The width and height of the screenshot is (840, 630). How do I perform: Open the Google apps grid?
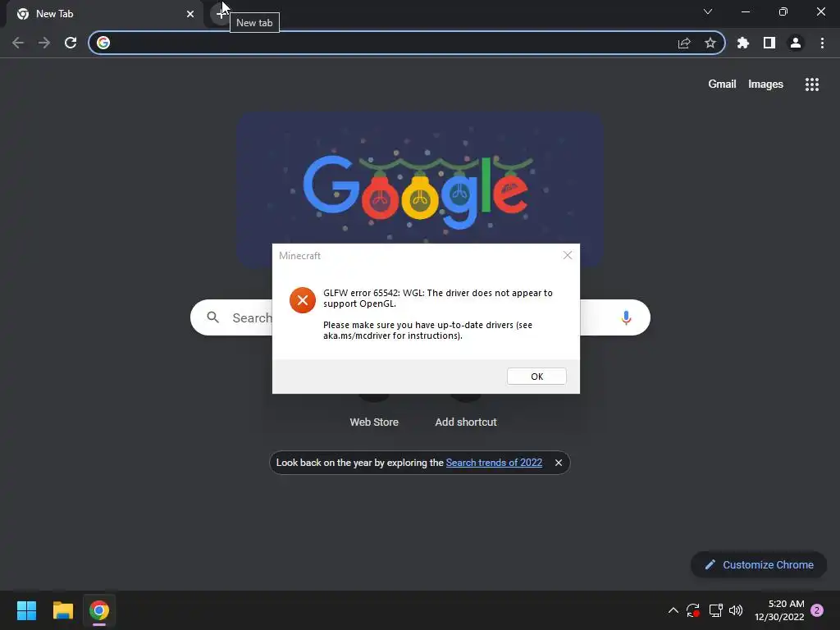coord(811,84)
